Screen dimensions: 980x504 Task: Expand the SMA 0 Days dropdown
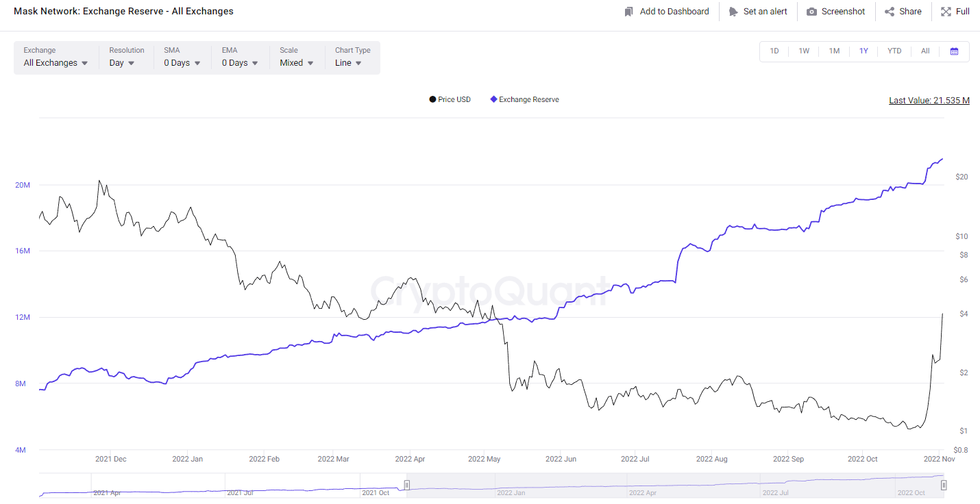pos(182,63)
